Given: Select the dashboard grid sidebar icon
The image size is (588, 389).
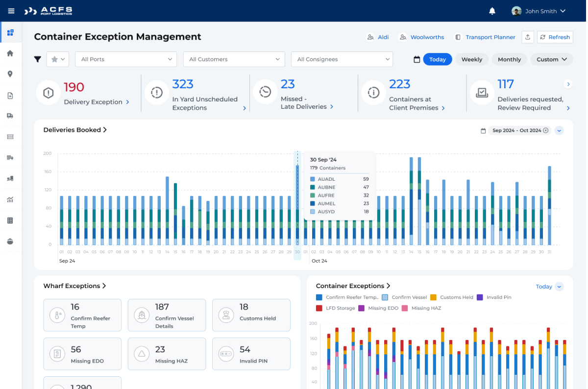Looking at the screenshot, I should point(10,33).
